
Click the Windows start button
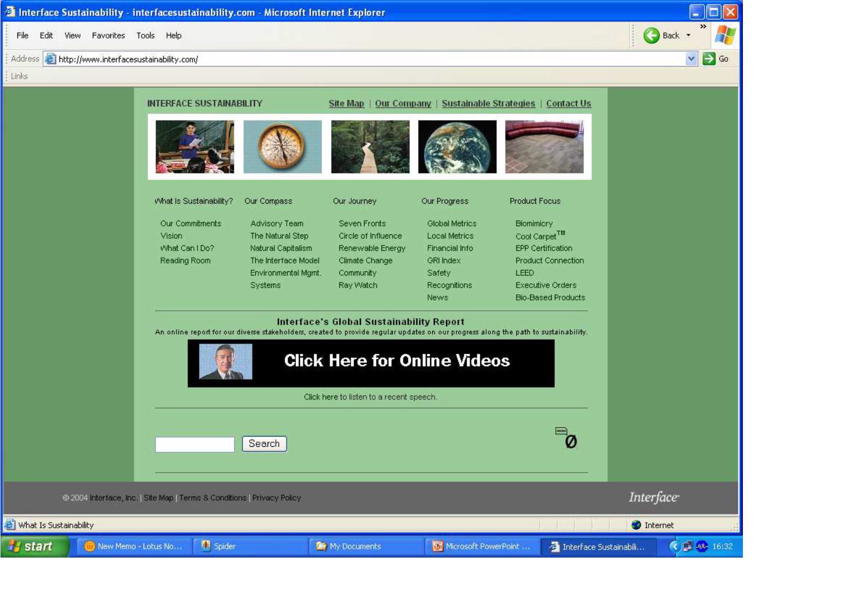pyautogui.click(x=35, y=546)
